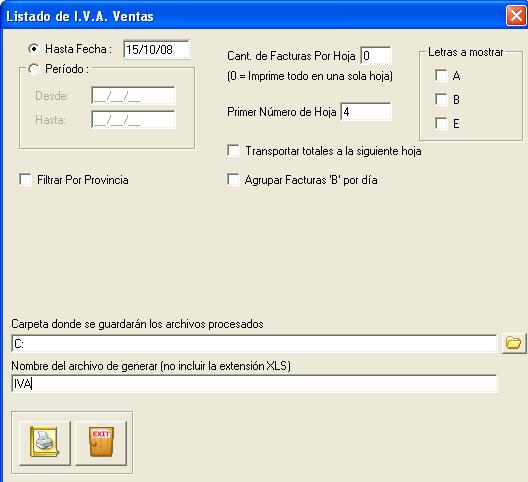Image resolution: width=528 pixels, height=482 pixels.
Task: Click the Nombre del archivo field containing IVA
Action: pyautogui.click(x=254, y=384)
